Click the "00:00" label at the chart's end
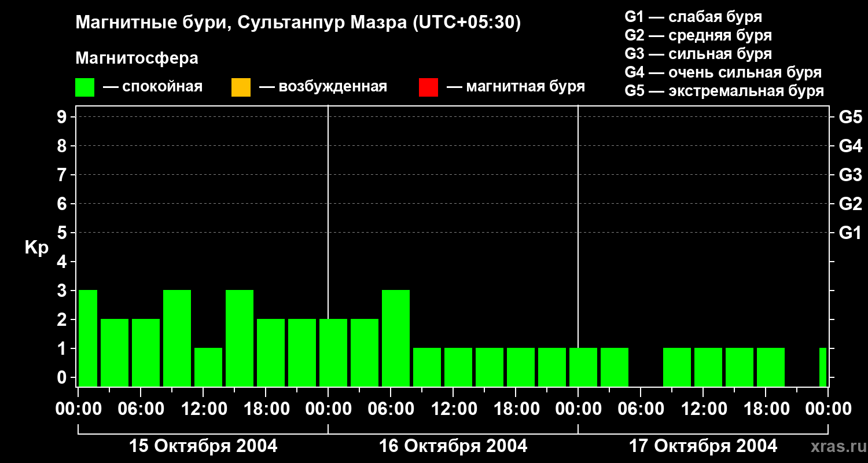The image size is (868, 463). coord(828,409)
